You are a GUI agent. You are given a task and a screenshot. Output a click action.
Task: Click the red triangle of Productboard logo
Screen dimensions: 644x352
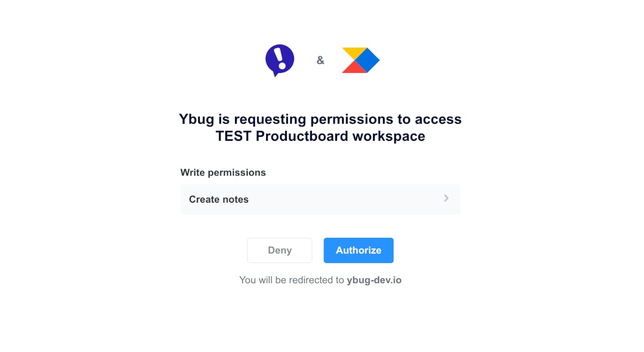353,68
